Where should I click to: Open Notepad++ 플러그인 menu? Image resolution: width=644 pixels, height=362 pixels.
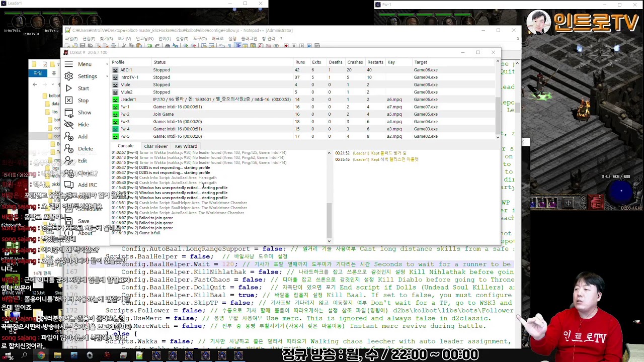coord(249,39)
